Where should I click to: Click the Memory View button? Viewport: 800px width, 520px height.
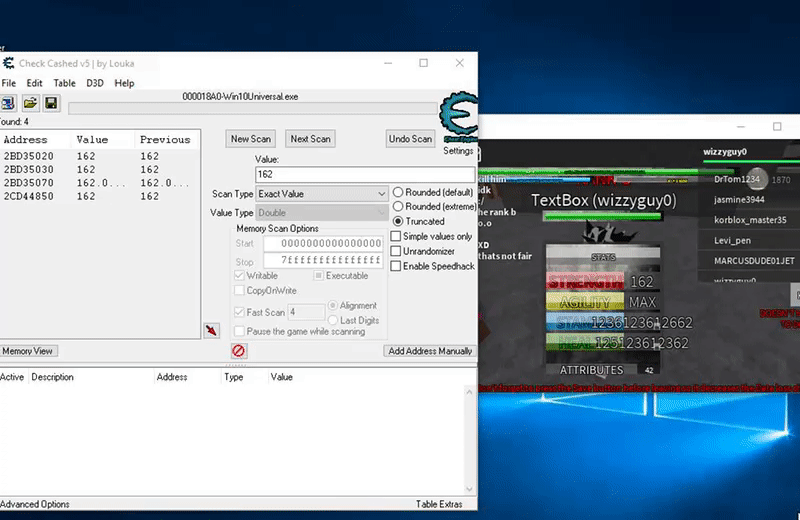tap(28, 351)
